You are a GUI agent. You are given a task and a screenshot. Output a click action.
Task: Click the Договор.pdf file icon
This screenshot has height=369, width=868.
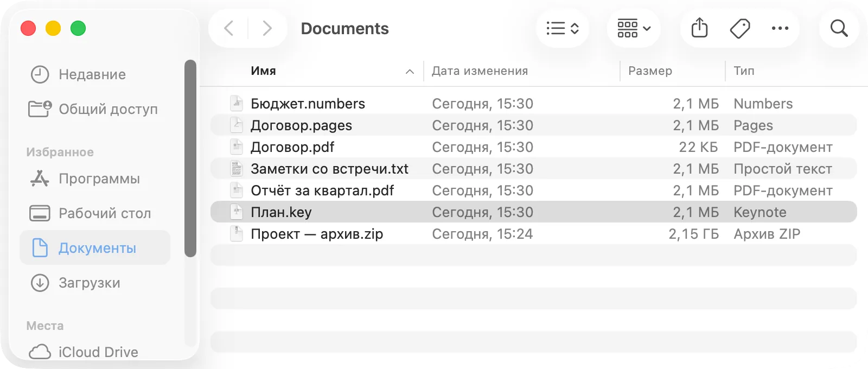(x=237, y=147)
